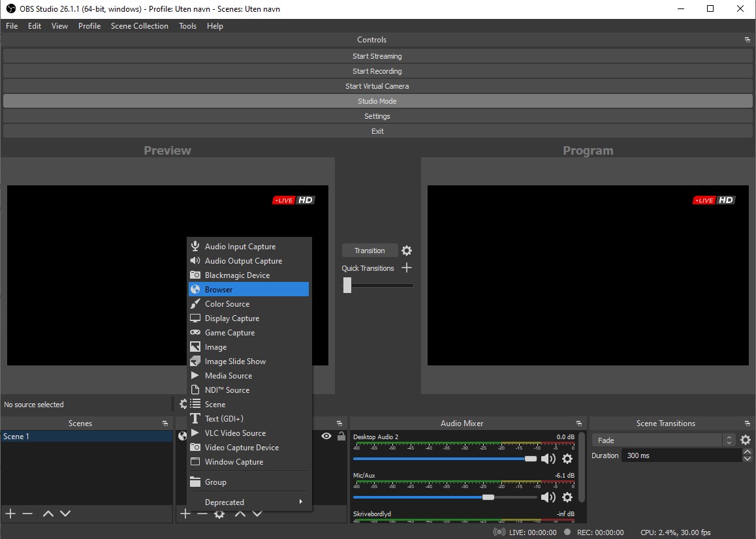This screenshot has width=756, height=539.
Task: Pop out the Scenes dock
Action: (x=165, y=423)
